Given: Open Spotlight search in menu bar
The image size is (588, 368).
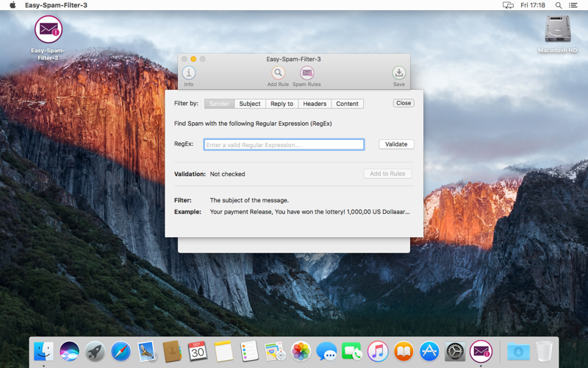Looking at the screenshot, I should pyautogui.click(x=559, y=5).
